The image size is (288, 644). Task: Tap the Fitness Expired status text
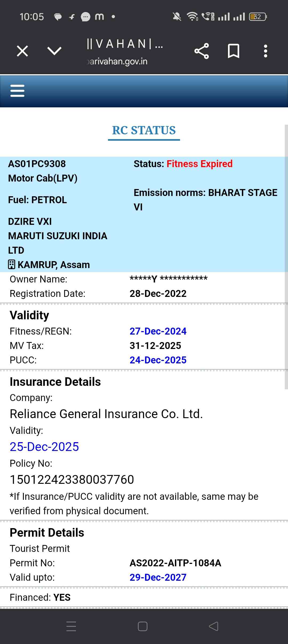click(199, 164)
